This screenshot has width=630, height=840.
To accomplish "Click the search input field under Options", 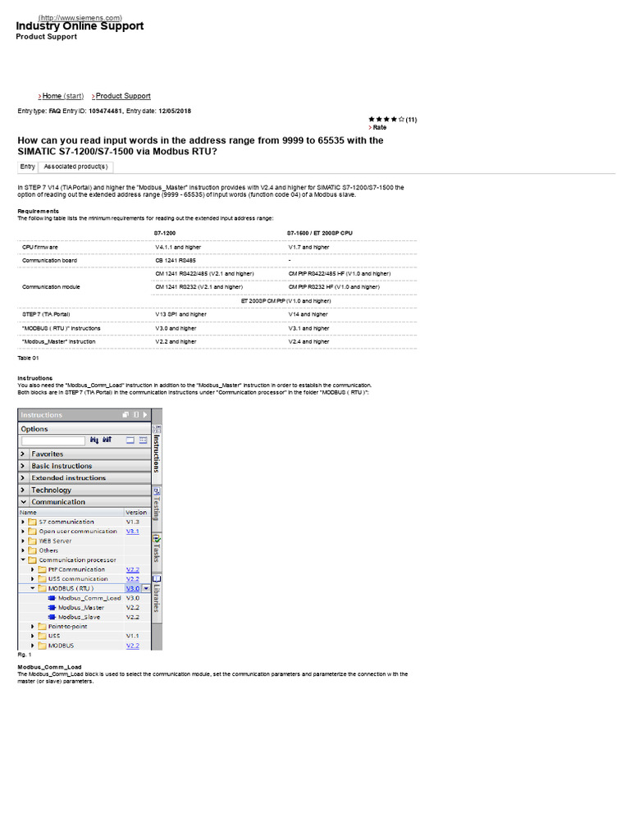I will point(53,441).
